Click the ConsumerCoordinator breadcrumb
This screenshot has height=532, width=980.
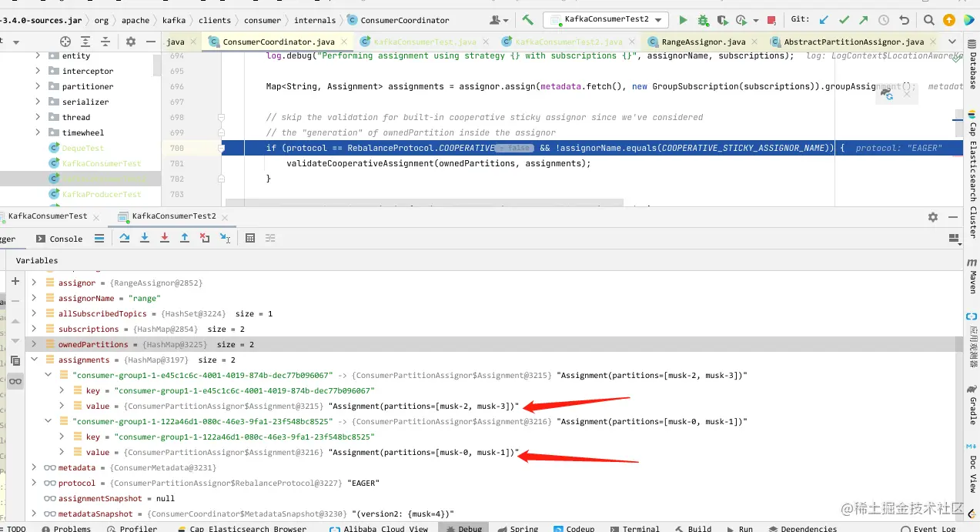click(398, 20)
